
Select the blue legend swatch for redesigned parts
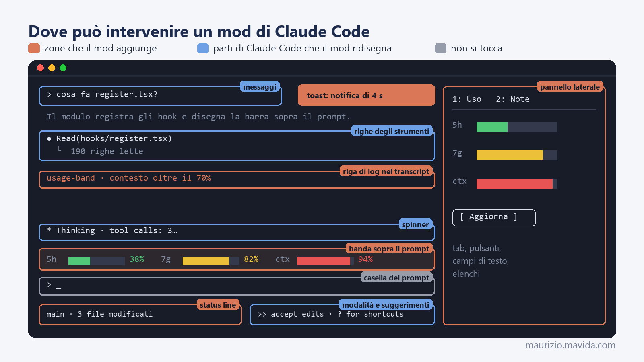click(203, 48)
